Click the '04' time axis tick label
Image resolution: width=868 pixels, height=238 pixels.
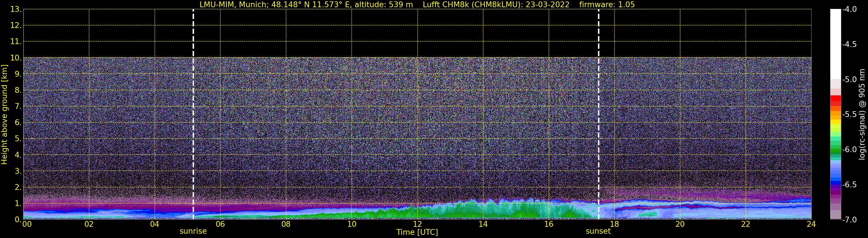[155, 224]
